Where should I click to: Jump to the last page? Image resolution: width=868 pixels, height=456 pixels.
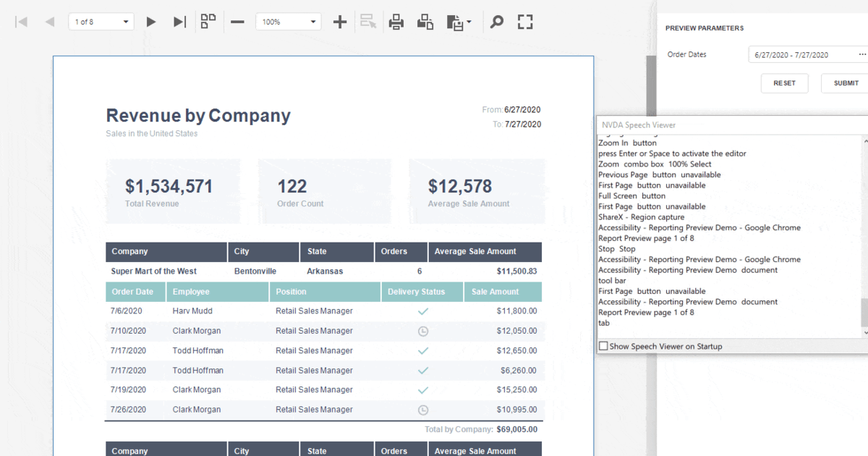coord(180,22)
